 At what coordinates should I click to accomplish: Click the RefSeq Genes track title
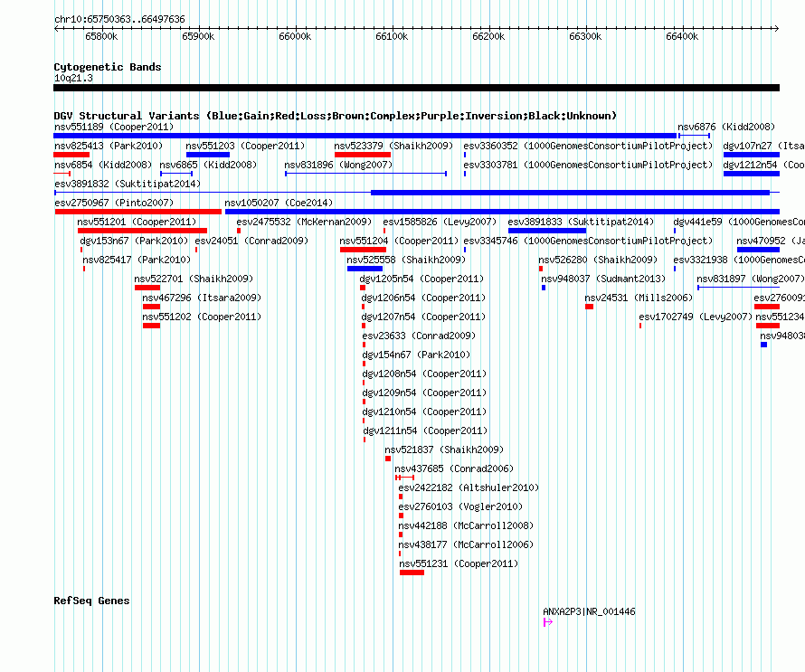point(91,601)
